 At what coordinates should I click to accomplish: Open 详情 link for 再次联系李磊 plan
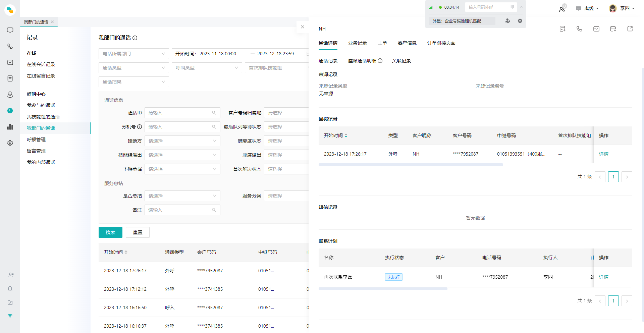604,277
